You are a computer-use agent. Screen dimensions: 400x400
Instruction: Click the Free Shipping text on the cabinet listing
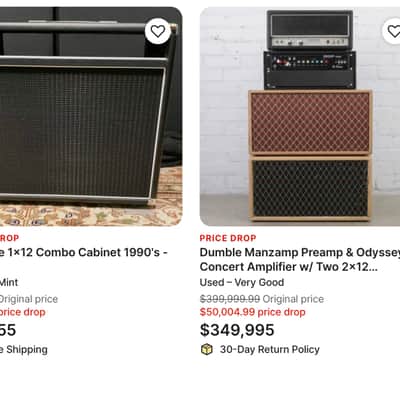click(24, 349)
